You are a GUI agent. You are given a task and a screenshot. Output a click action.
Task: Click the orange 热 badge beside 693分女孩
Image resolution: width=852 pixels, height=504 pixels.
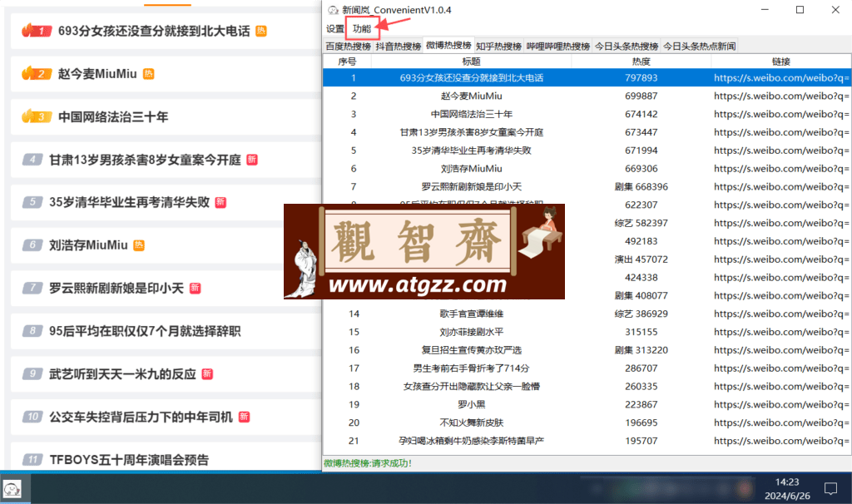pyautogui.click(x=261, y=31)
